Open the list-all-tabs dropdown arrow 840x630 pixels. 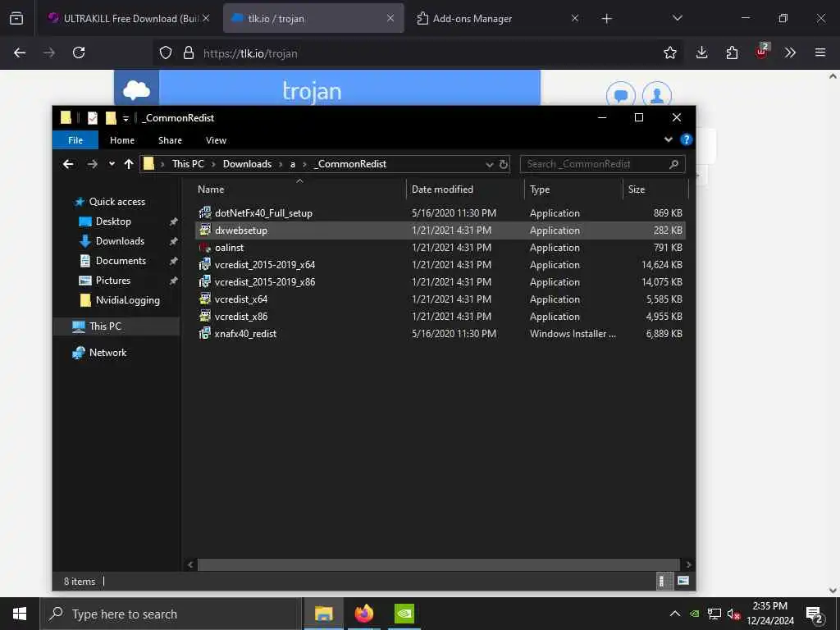tap(677, 18)
